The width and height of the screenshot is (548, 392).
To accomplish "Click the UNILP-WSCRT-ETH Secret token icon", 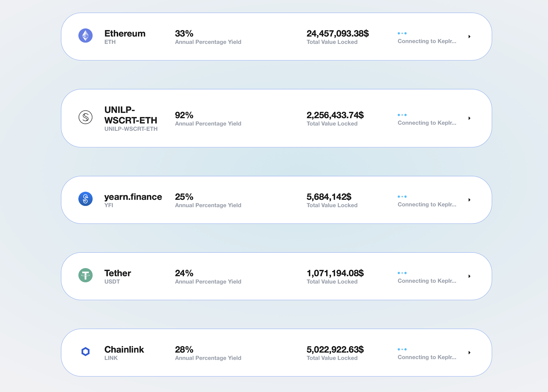I will [x=86, y=117].
